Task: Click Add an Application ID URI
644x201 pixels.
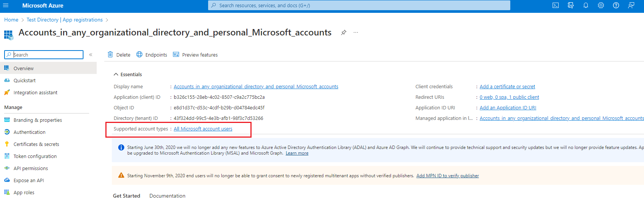Action: 508,107
